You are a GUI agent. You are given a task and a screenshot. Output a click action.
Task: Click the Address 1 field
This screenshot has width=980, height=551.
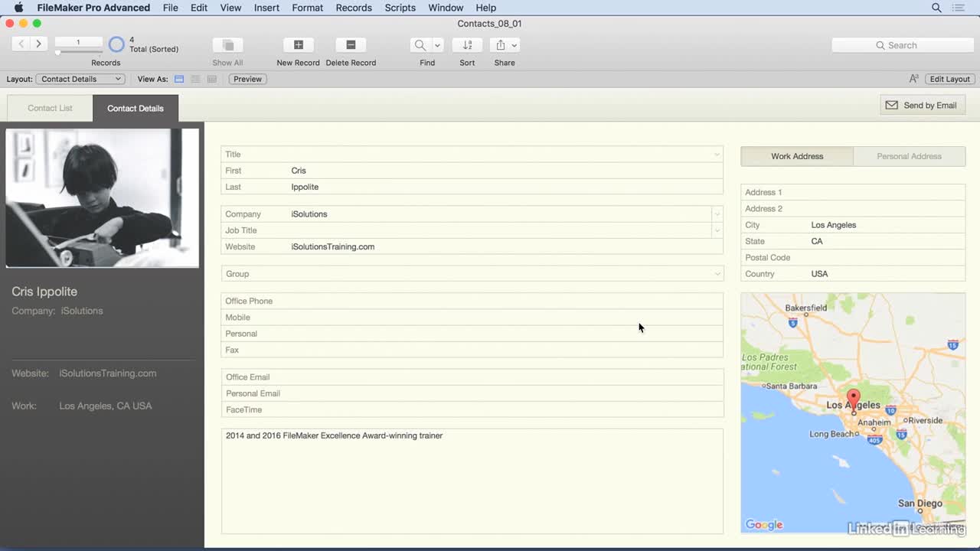pyautogui.click(x=853, y=192)
